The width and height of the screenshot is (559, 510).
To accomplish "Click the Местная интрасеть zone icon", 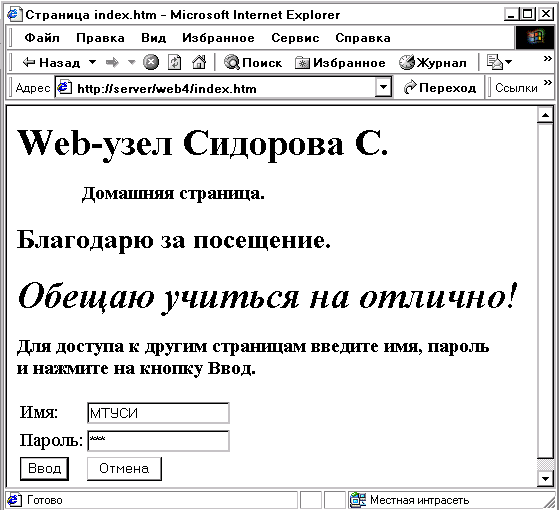I will (x=358, y=500).
